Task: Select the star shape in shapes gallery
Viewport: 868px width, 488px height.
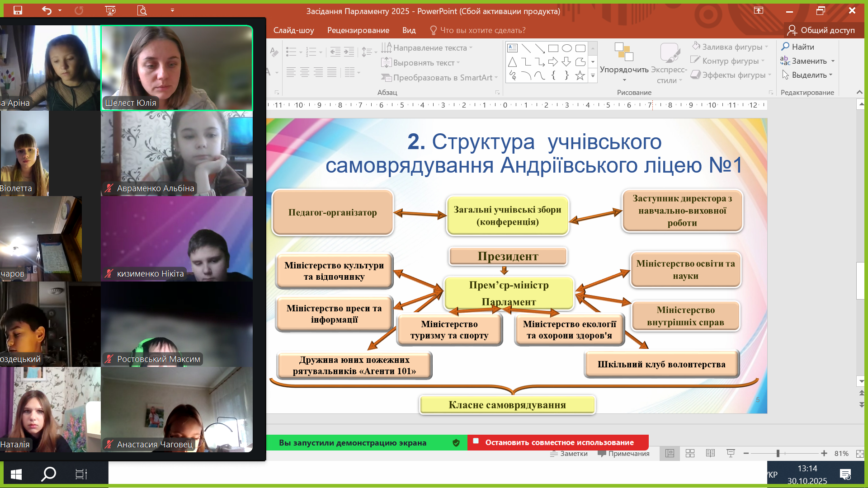Action: (580, 75)
